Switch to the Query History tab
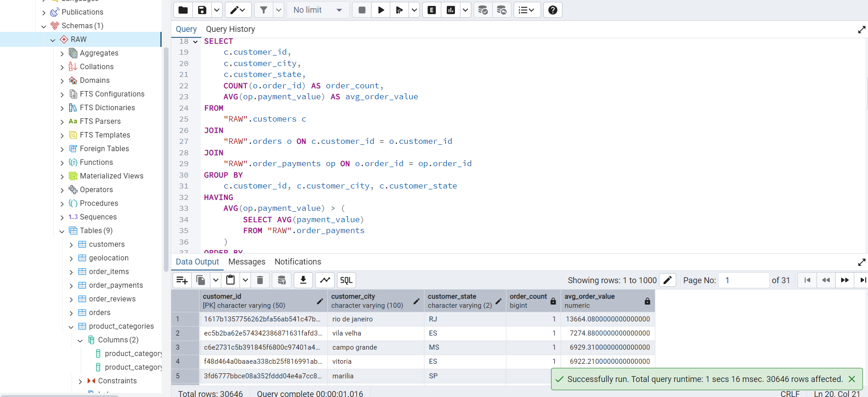The height and width of the screenshot is (397, 868). click(230, 29)
